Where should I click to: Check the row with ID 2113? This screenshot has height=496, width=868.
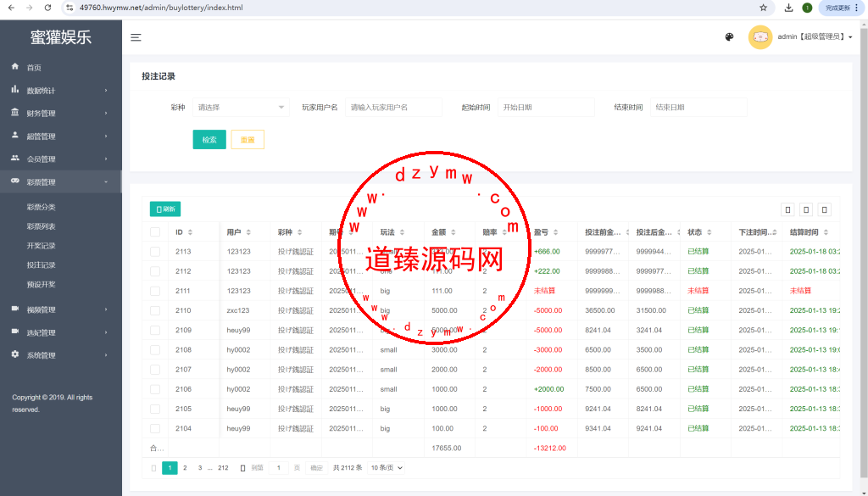coord(155,251)
